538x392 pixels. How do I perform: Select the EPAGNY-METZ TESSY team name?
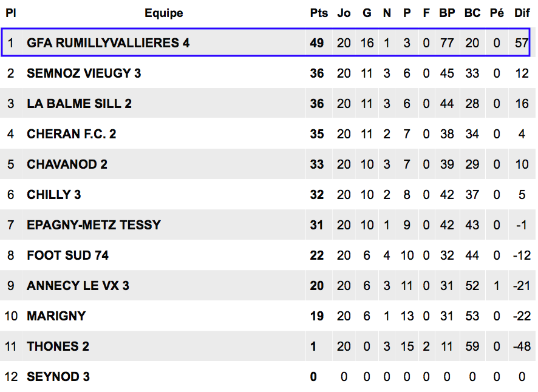pos(94,225)
